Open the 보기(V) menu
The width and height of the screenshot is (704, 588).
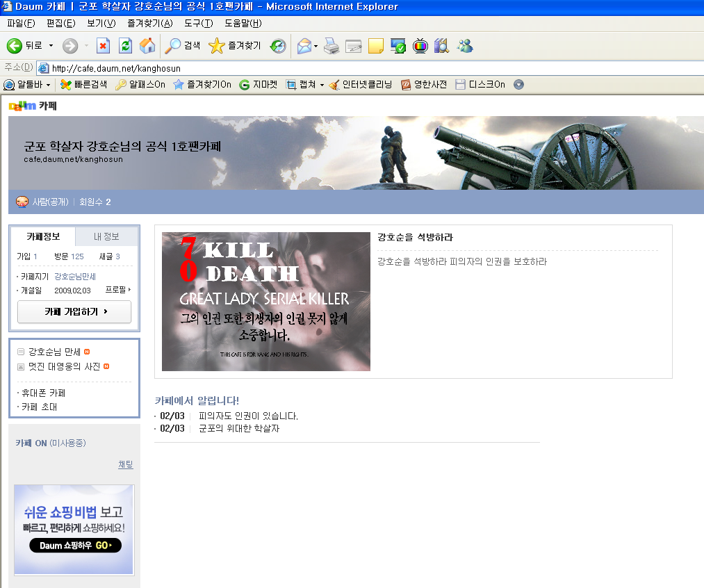101,23
